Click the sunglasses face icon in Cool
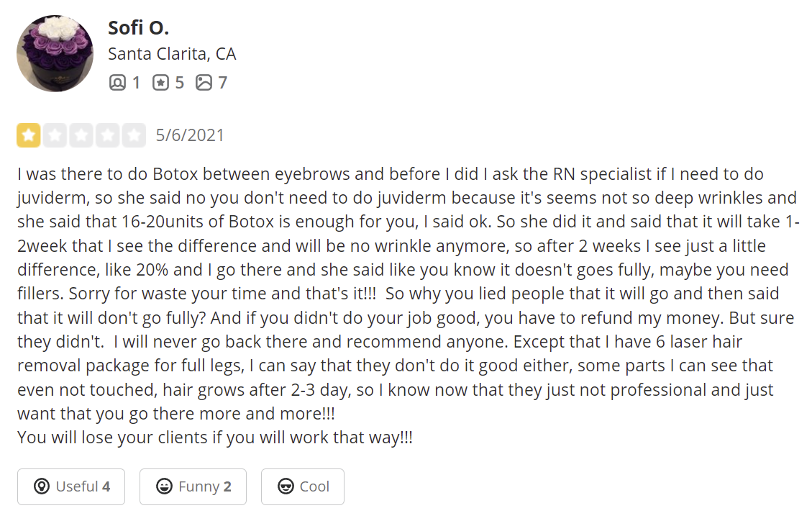This screenshot has width=812, height=521. (286, 487)
